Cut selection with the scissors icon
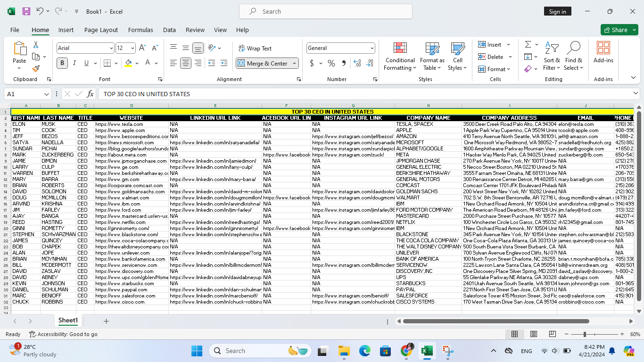Viewport: 644px width, 362px height. click(36, 45)
